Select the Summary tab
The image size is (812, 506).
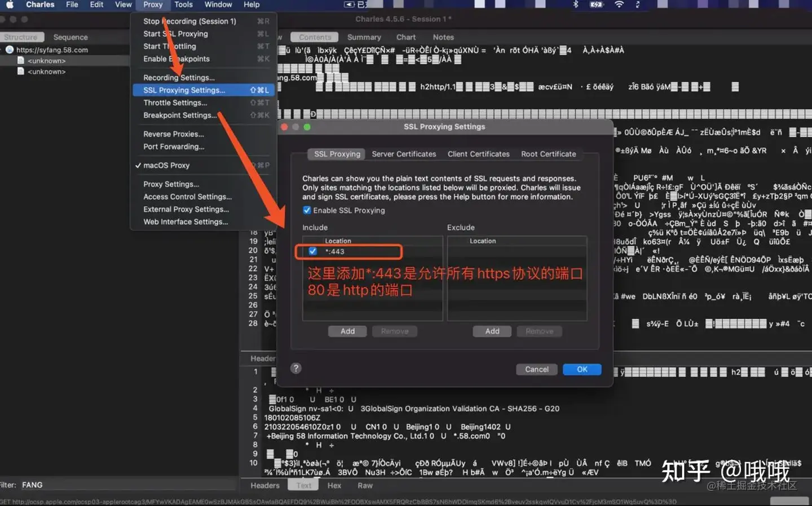(x=364, y=37)
